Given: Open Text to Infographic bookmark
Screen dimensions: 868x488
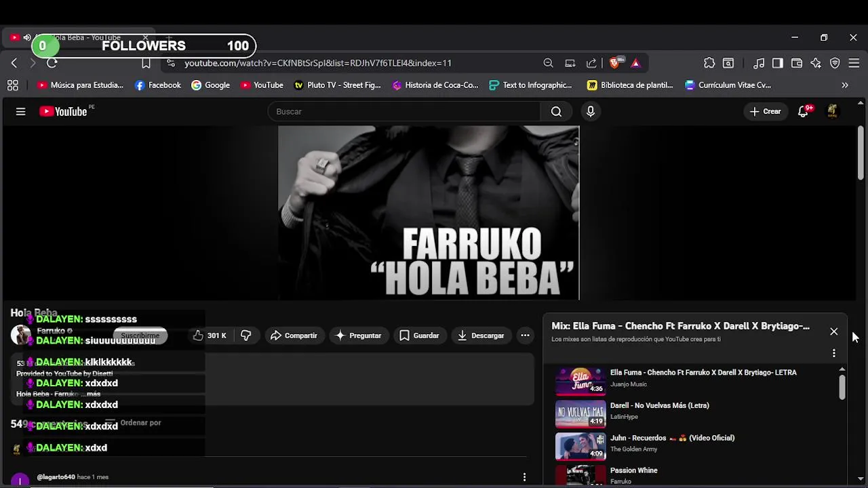Looking at the screenshot, I should pyautogui.click(x=530, y=85).
